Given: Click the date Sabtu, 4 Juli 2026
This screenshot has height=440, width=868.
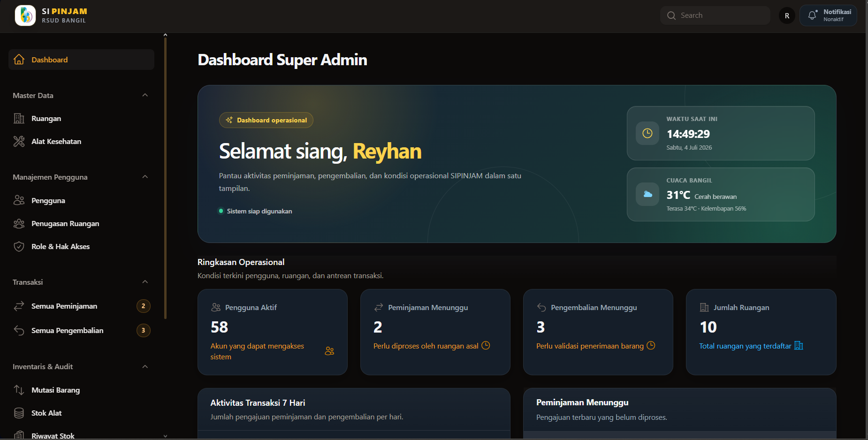Looking at the screenshot, I should tap(689, 147).
